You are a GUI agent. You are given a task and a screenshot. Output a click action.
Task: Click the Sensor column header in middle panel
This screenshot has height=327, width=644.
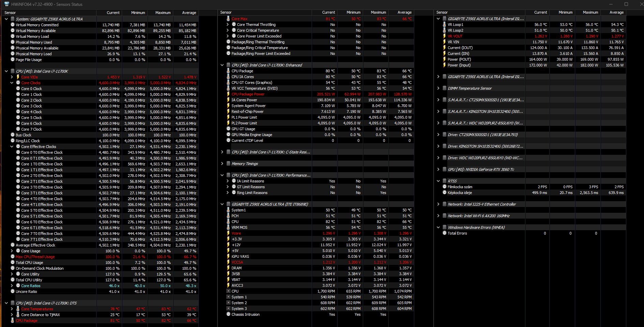(x=265, y=12)
